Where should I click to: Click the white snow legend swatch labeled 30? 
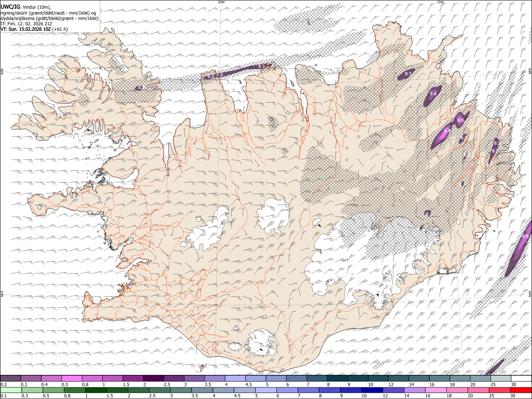coord(521,378)
